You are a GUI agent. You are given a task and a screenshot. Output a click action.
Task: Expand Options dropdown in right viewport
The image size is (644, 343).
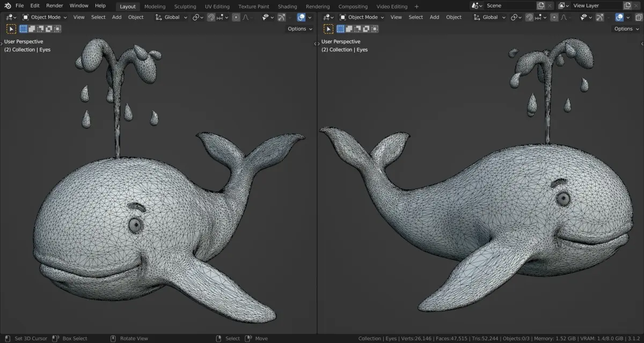point(626,28)
